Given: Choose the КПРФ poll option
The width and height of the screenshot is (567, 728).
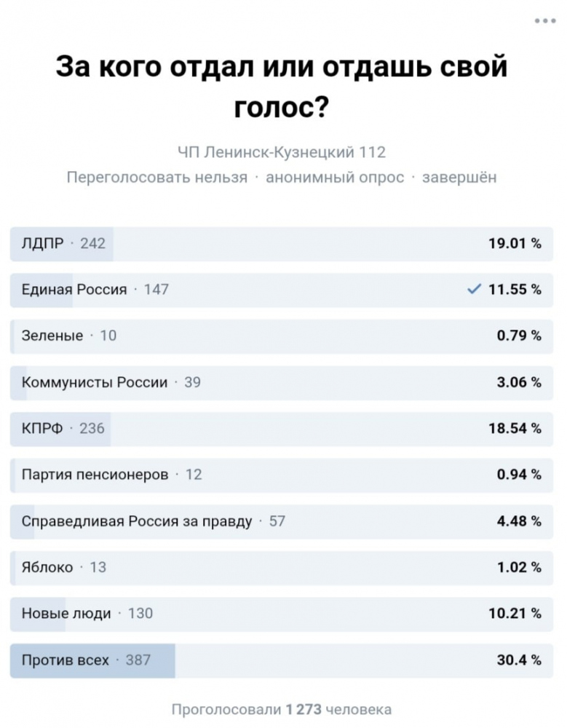Looking at the screenshot, I should pos(282,429).
